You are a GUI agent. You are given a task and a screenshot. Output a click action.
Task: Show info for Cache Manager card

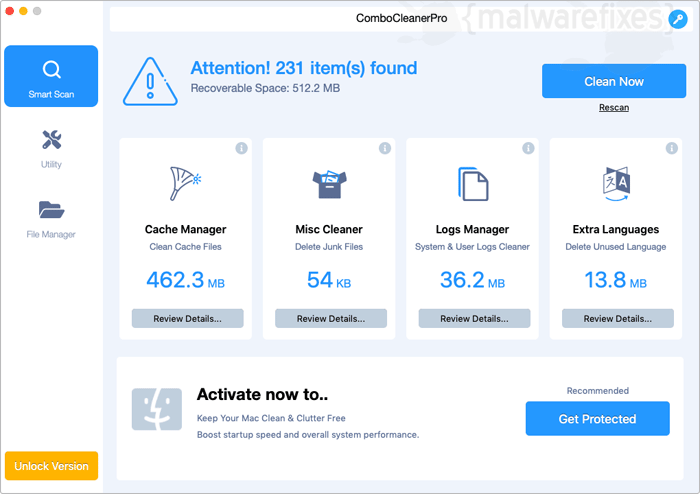(x=242, y=148)
